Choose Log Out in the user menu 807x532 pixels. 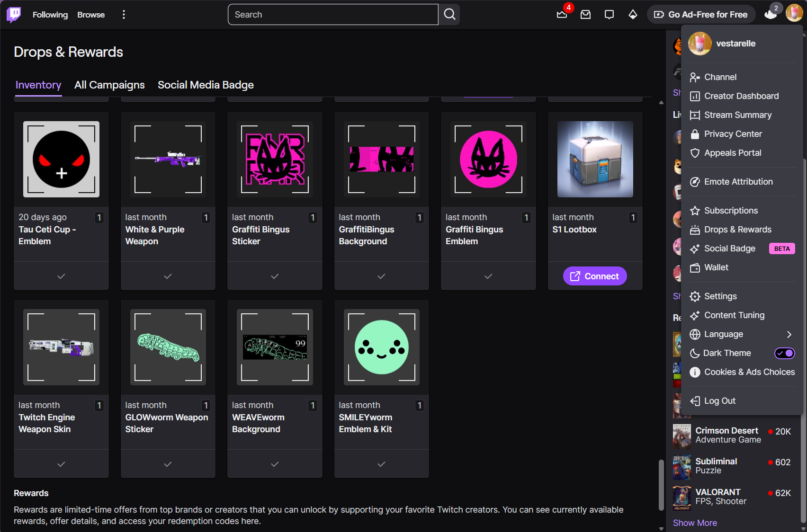[719, 401]
